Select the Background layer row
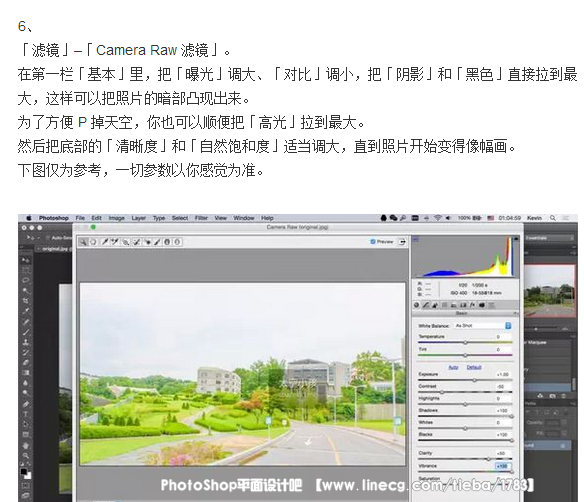 click(x=548, y=445)
